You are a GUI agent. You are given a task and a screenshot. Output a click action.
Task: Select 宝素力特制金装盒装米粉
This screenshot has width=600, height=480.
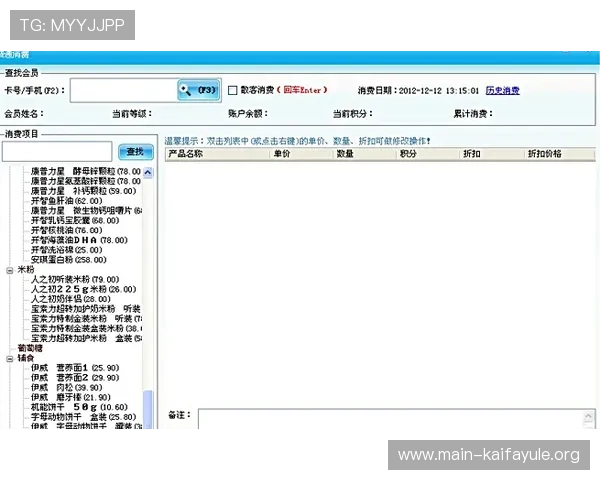[x=86, y=328]
